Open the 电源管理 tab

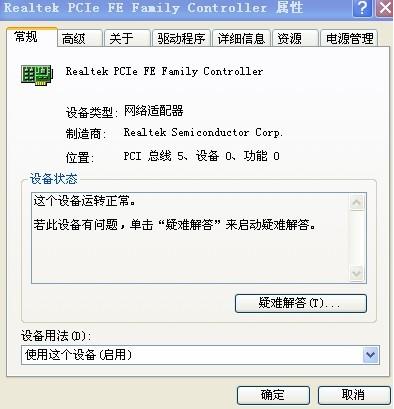coord(349,39)
